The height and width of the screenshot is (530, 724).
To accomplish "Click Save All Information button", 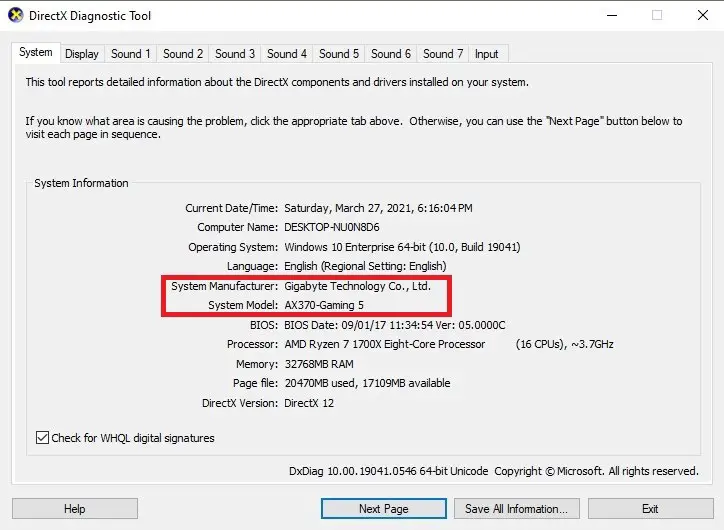I will point(516,509).
